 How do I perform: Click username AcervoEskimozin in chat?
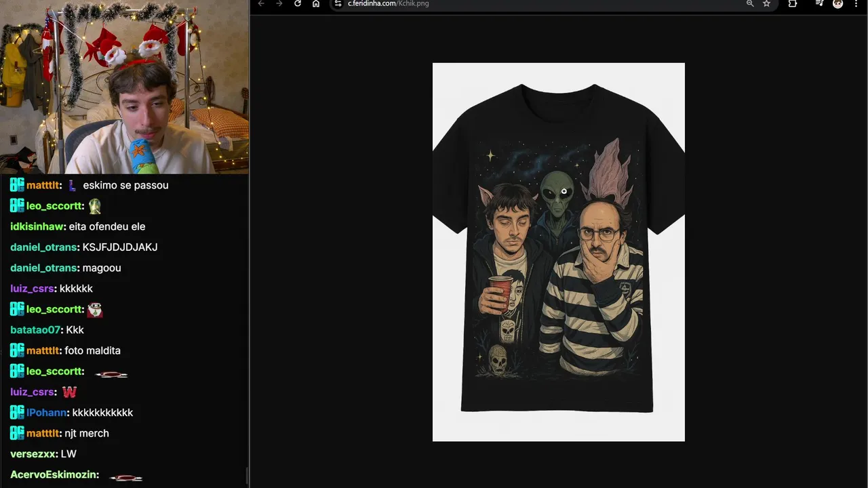click(54, 474)
